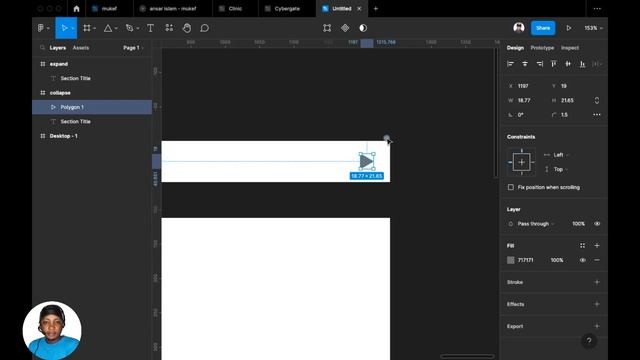The image size is (640, 360).
Task: Open Frame tool options dropdown arrow
Action: point(94,28)
